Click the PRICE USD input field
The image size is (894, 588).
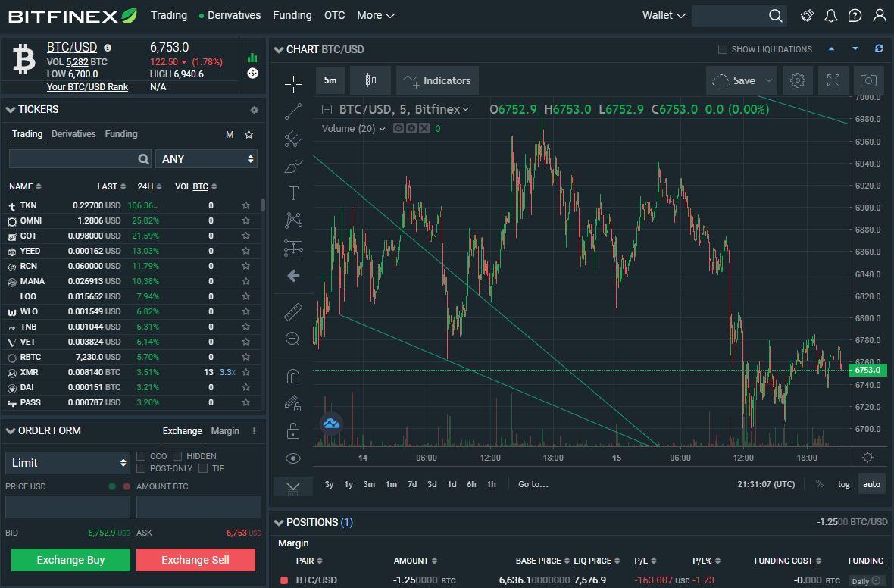pyautogui.click(x=68, y=507)
